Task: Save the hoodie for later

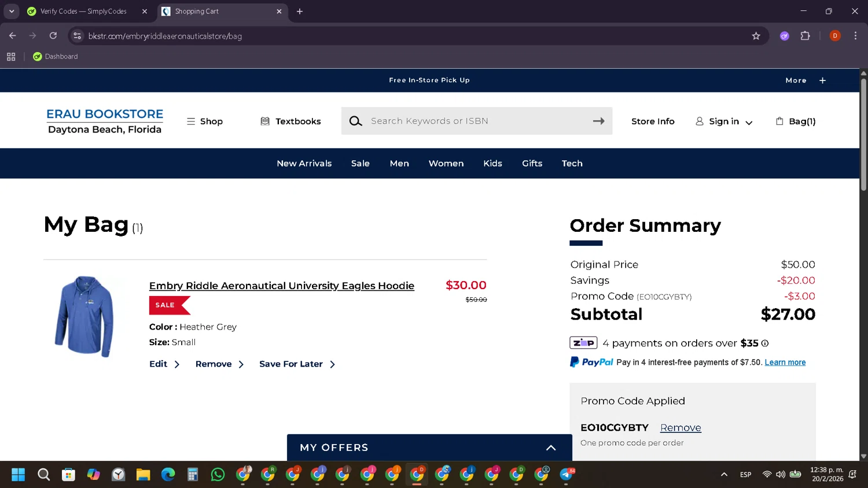Action: [297, 364]
